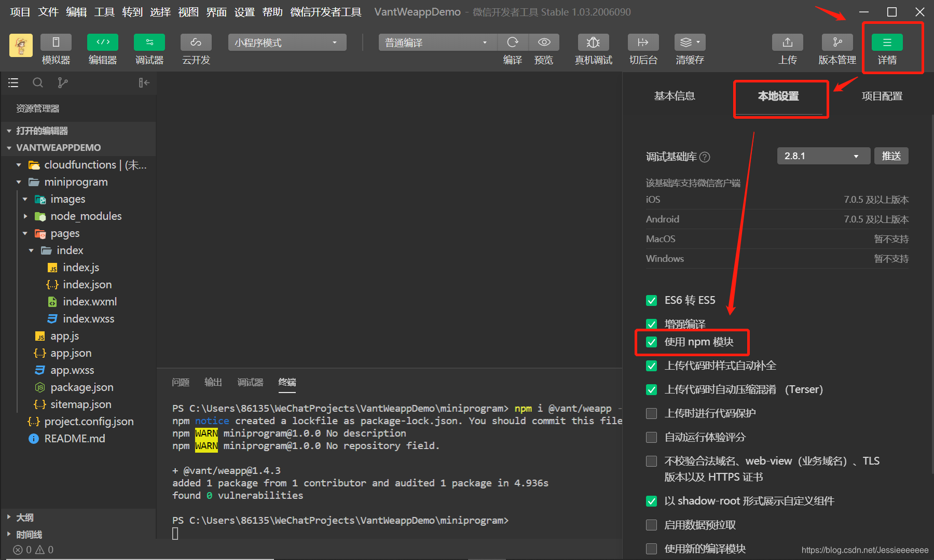Open the 小程序模式 mode dropdown
The height and width of the screenshot is (560, 934).
coord(287,43)
